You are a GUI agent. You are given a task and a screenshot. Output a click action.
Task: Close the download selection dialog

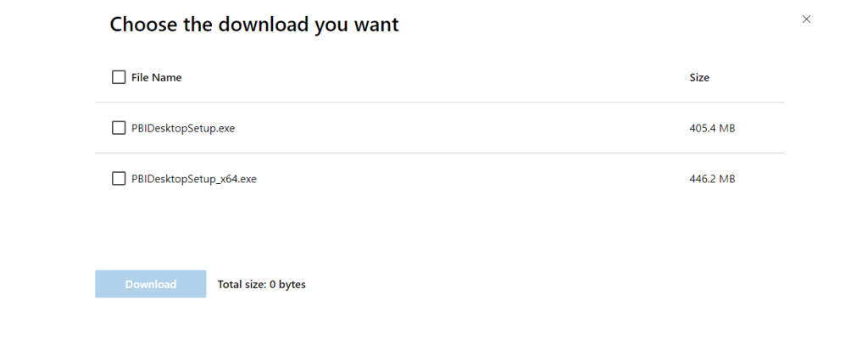(x=806, y=19)
